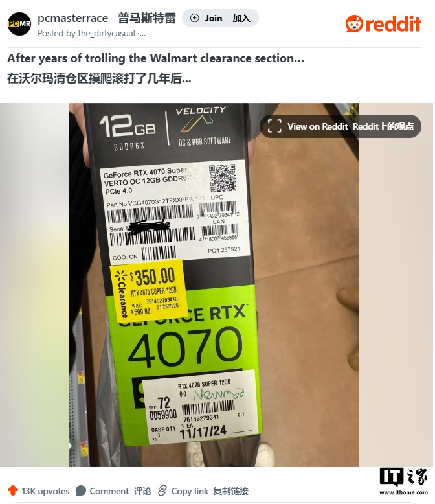Click the 13K upvotes count
This screenshot has height=504, width=435.
45,491
